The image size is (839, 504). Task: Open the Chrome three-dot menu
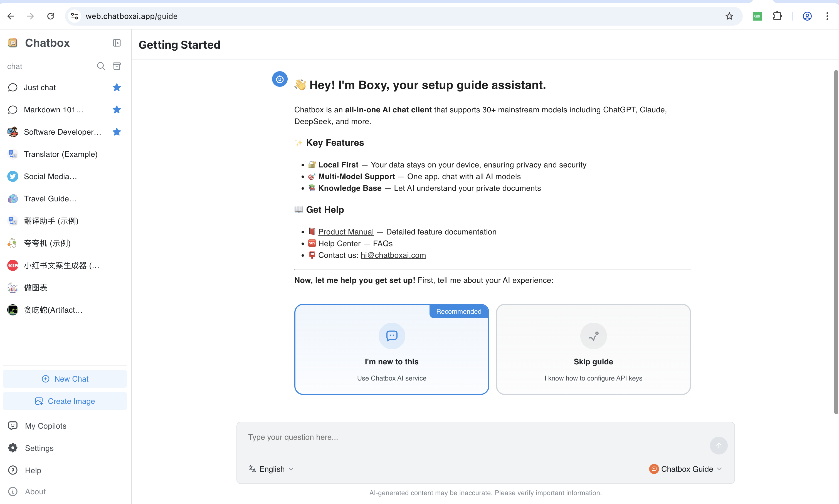click(x=827, y=16)
